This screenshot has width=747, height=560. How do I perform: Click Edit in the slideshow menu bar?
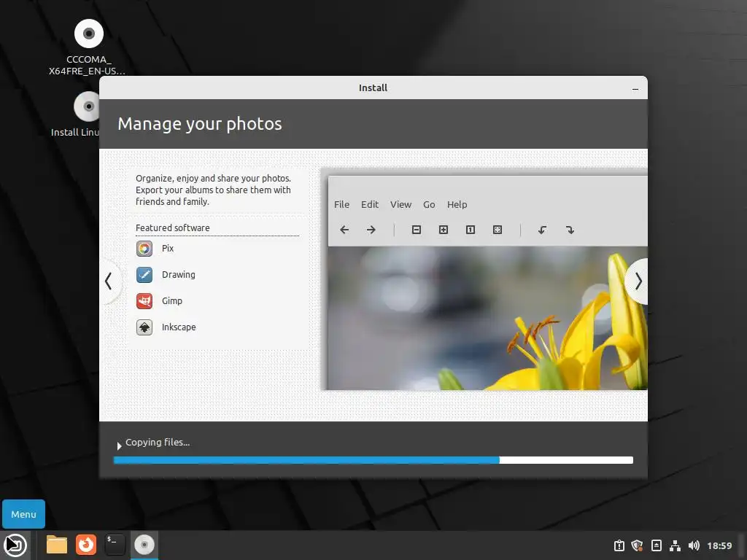[370, 205]
